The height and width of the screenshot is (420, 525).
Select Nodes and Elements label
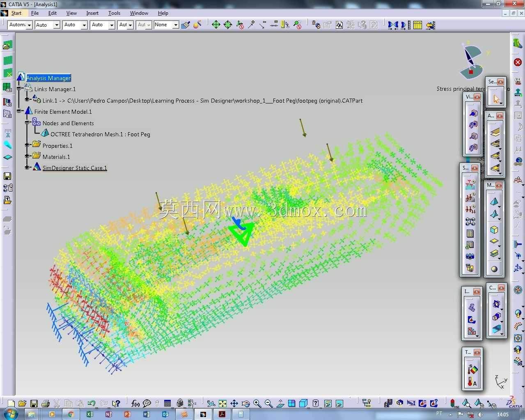click(68, 123)
